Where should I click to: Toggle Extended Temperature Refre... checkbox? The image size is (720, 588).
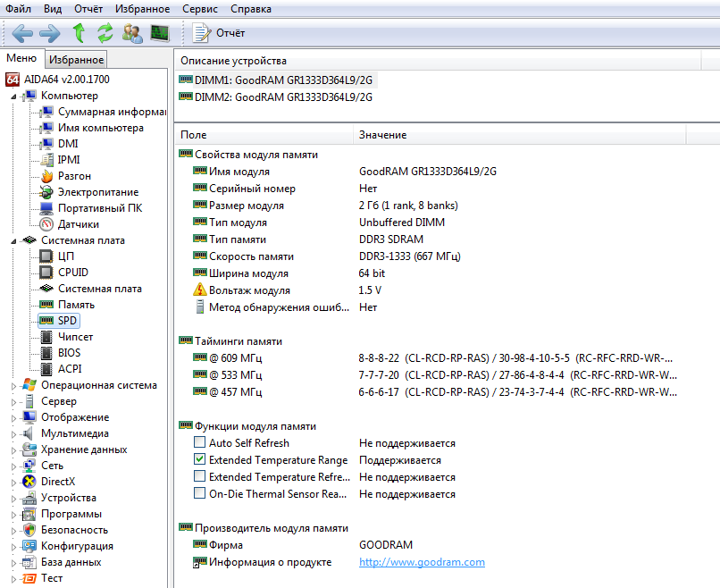[200, 476]
